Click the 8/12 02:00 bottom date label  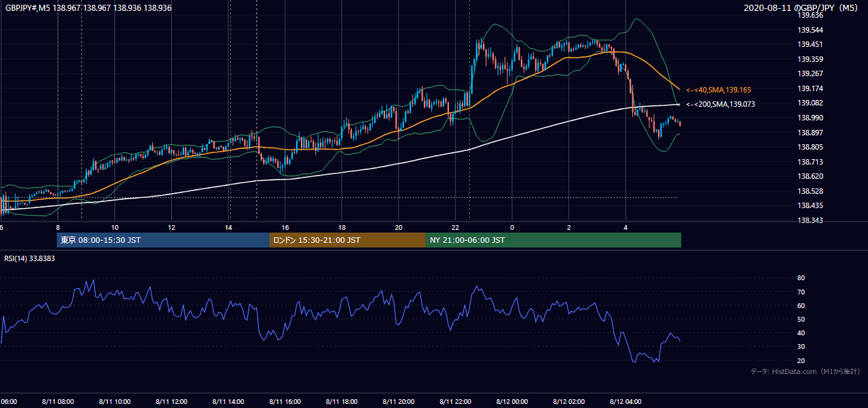(569, 401)
